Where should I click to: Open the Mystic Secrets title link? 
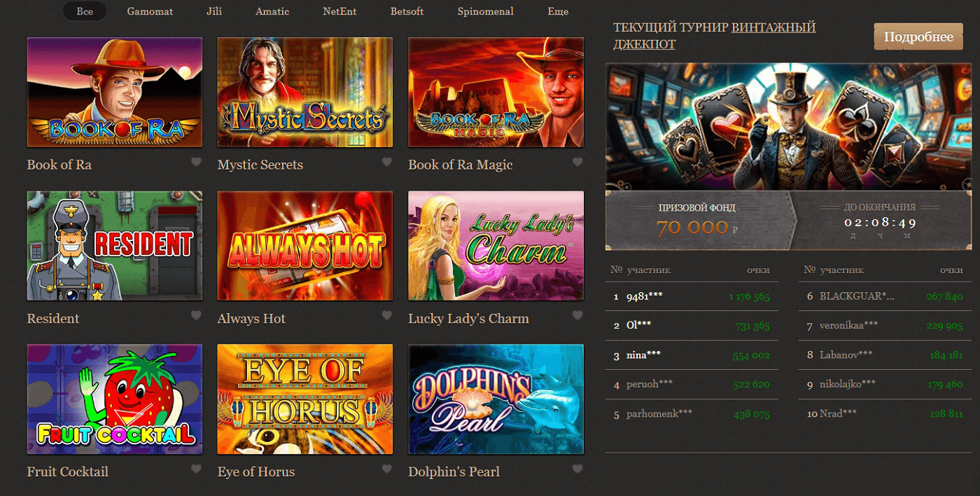[x=260, y=165]
